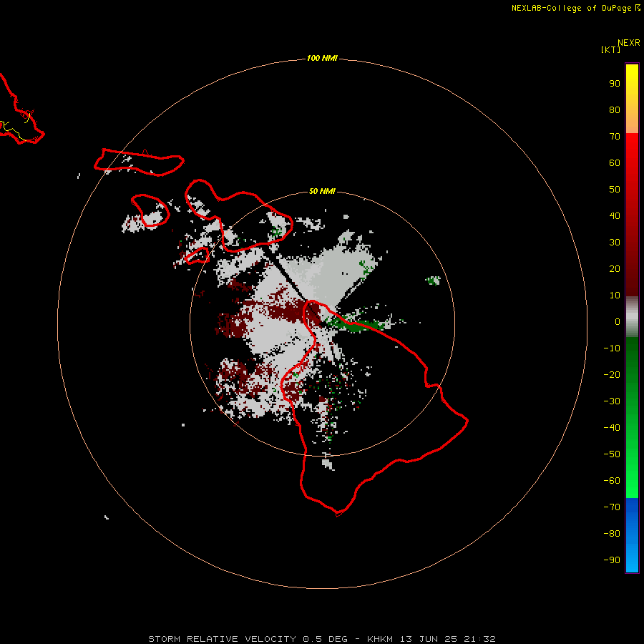Click the NEXR label above the color scale
644x644 pixels.
click(629, 43)
